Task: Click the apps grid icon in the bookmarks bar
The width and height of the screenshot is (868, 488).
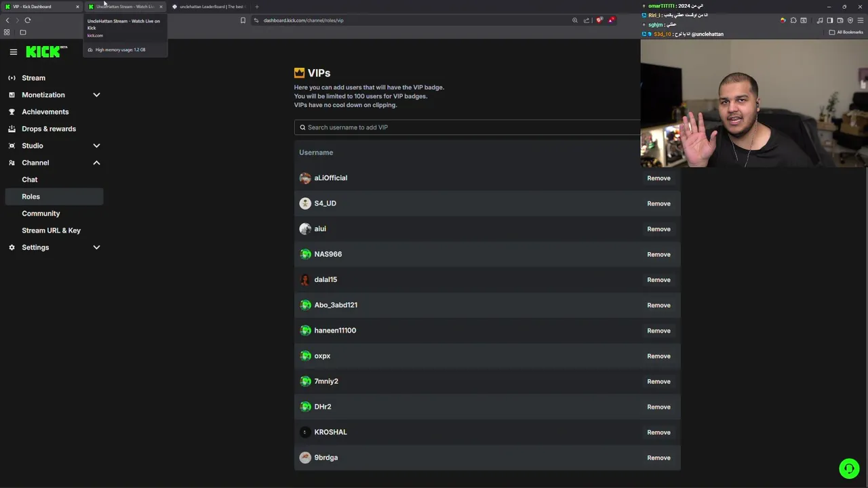Action: (x=7, y=33)
